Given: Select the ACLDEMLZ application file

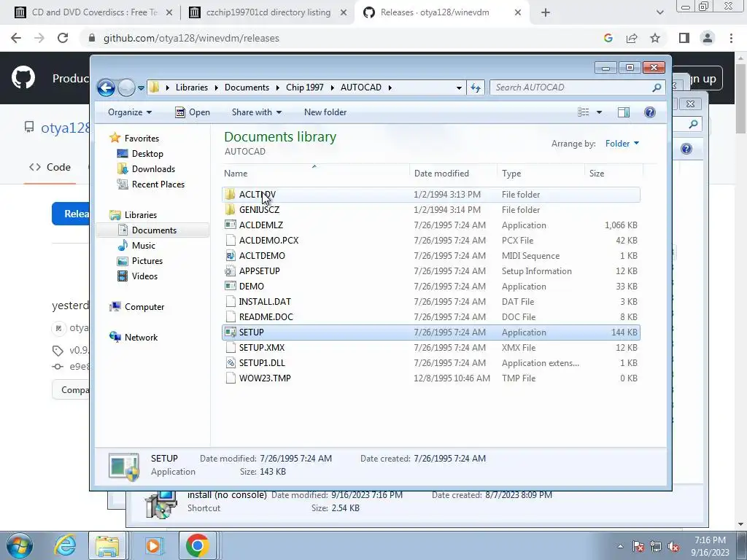Looking at the screenshot, I should [430, 225].
